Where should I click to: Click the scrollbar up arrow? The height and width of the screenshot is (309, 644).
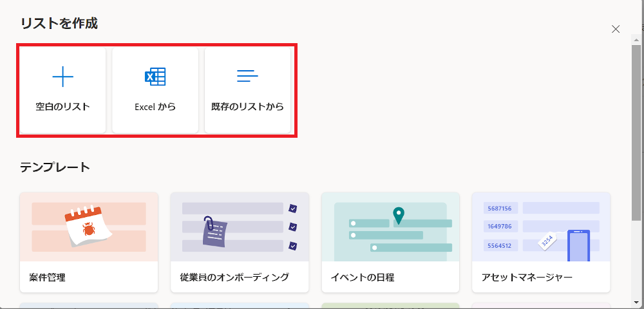[x=636, y=40]
